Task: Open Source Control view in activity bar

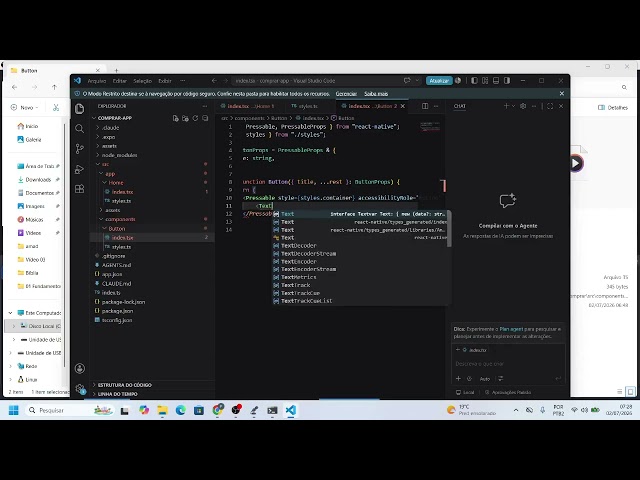Action: 80,149
